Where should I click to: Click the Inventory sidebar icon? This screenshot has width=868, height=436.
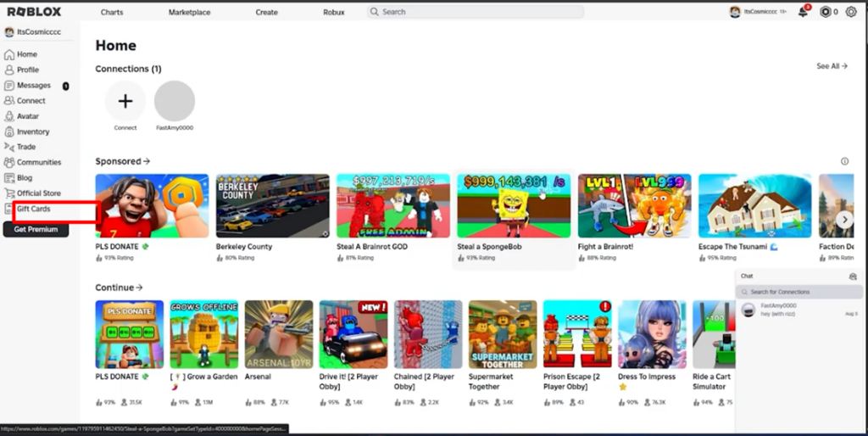click(9, 131)
